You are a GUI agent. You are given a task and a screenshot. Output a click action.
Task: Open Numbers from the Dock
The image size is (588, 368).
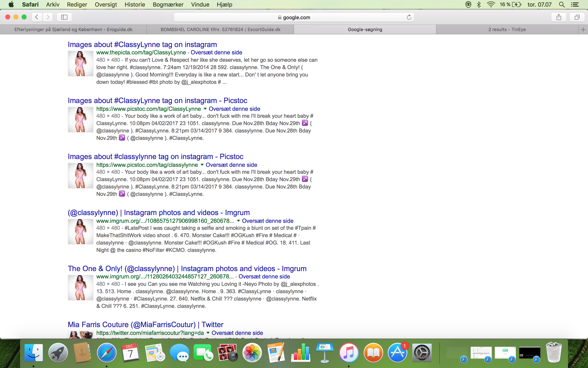point(301,352)
